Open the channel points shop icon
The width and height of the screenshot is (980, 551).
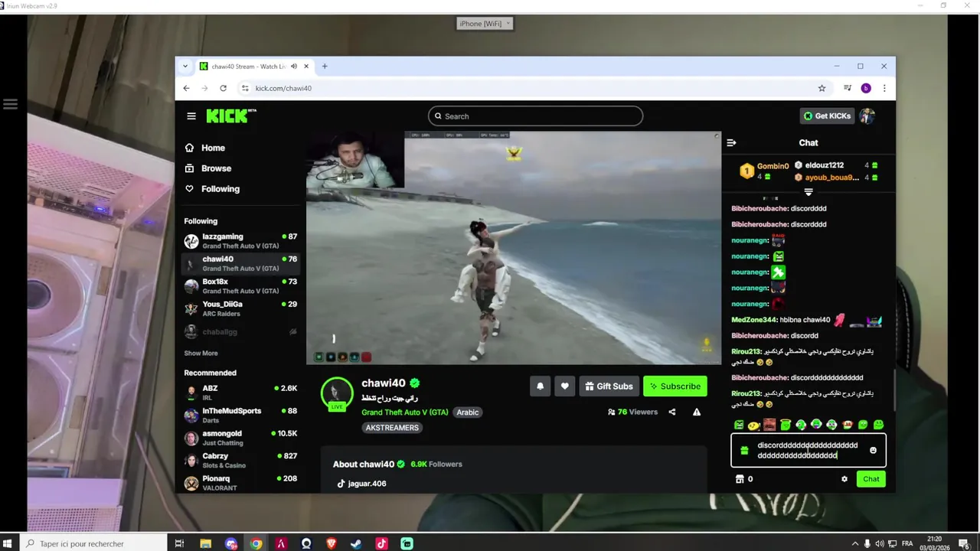pos(740,479)
